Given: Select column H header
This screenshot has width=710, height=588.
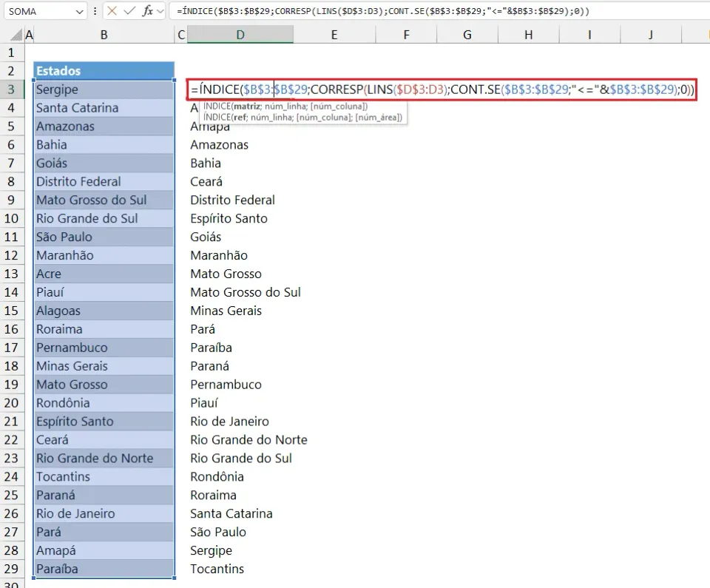Looking at the screenshot, I should pos(528,35).
